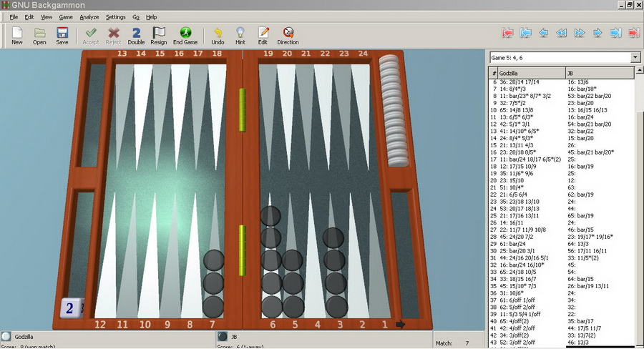The image size is (644, 349).
Task: Click top black checker on point 3
Action: tap(333, 237)
